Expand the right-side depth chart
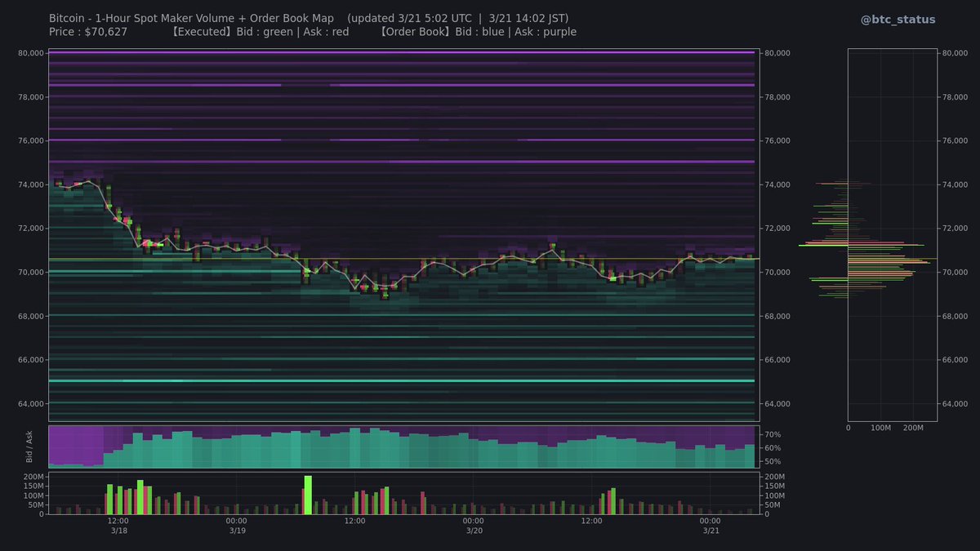The image size is (980, 551). pyautogui.click(x=894, y=233)
